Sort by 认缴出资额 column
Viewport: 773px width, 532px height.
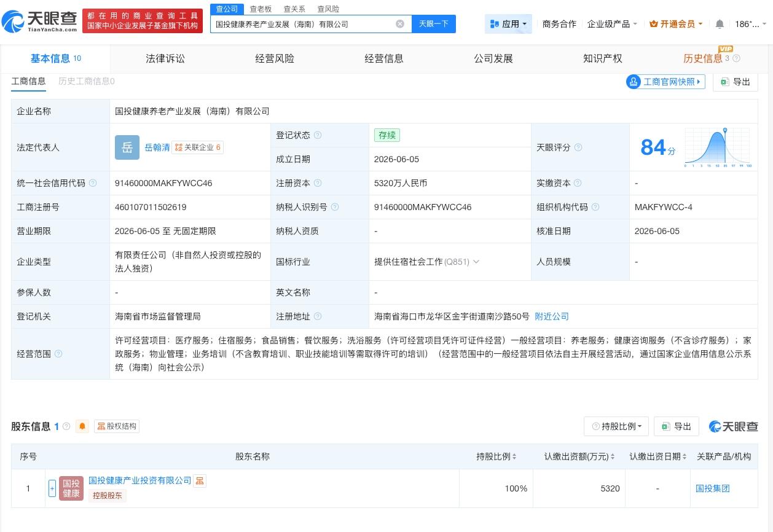(x=612, y=456)
